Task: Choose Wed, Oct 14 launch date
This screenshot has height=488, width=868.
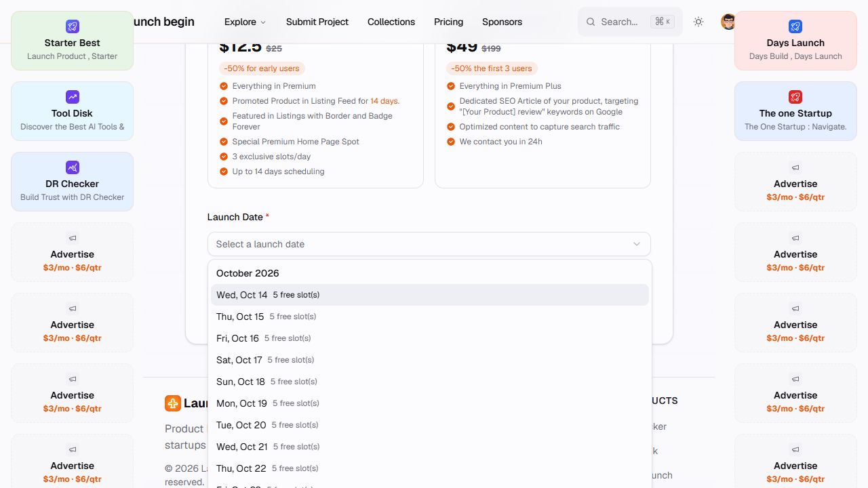Action: (x=430, y=295)
